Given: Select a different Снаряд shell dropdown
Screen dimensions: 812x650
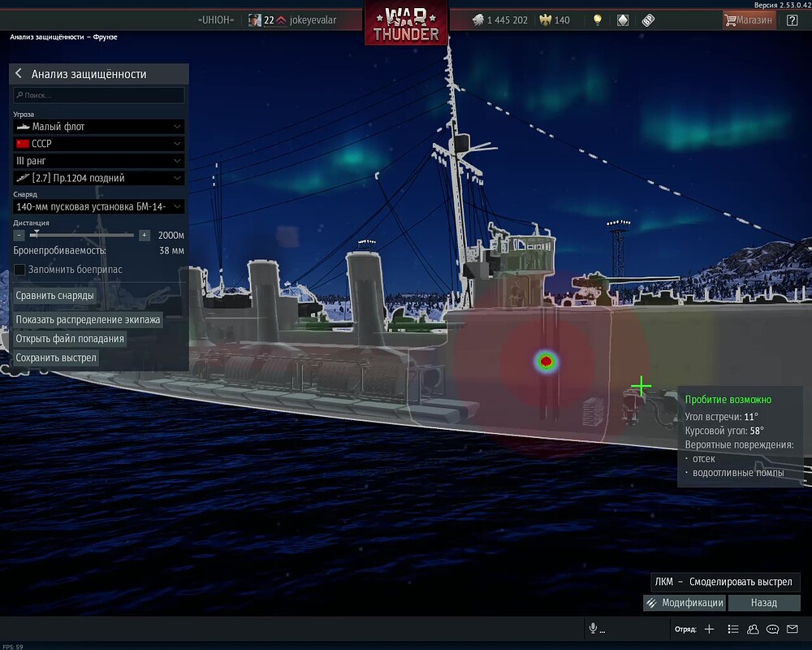Looking at the screenshot, I should (99, 206).
